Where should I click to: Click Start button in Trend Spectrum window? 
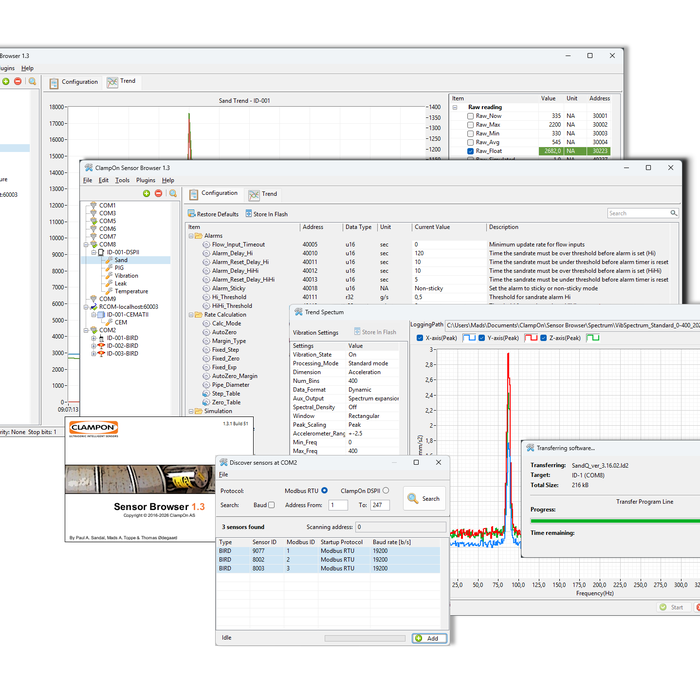(672, 607)
